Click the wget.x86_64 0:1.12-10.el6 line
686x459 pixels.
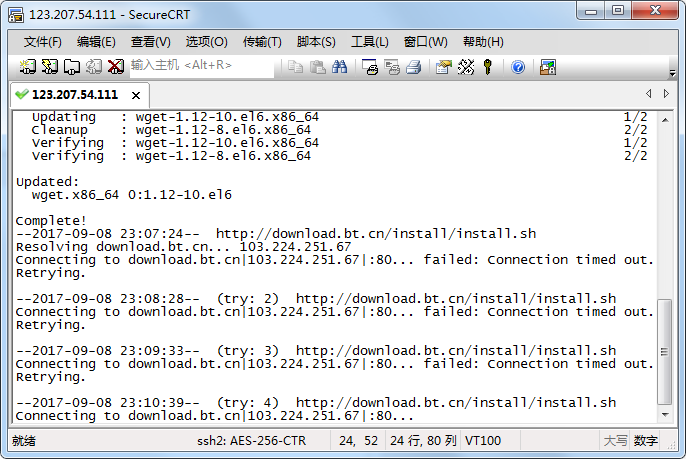coord(132,195)
